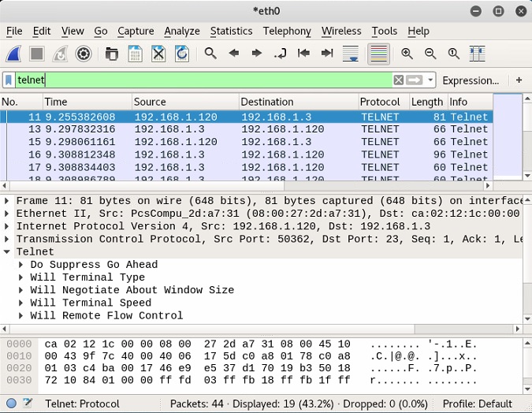532x413 pixels.
Task: Edit capture file comment status icon
Action: (x=28, y=404)
